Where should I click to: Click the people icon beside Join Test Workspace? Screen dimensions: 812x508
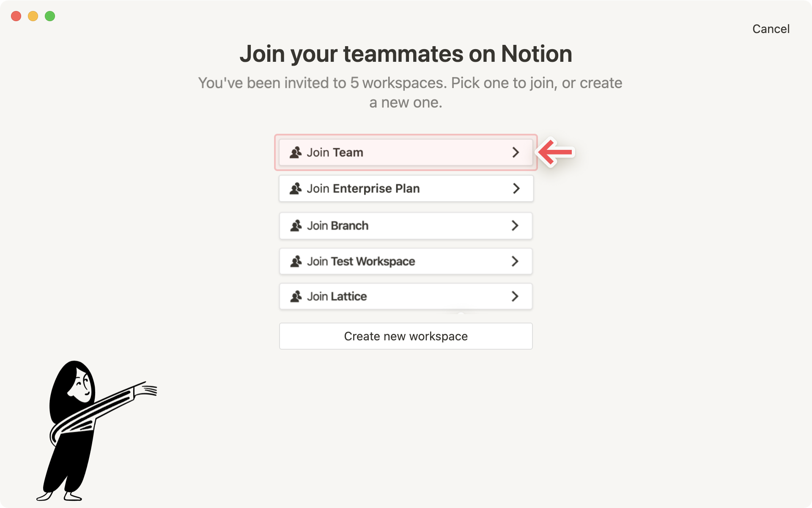(296, 261)
